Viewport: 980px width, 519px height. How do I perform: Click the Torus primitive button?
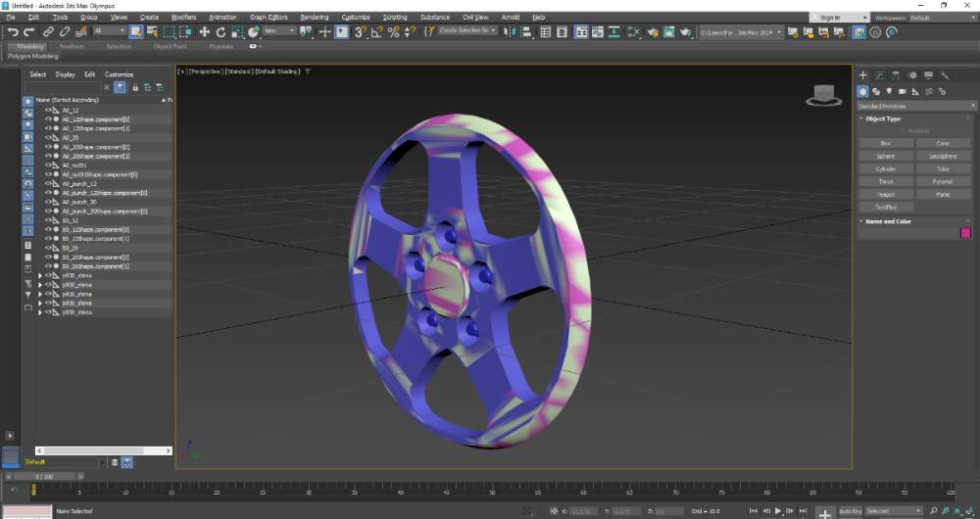[886, 181]
